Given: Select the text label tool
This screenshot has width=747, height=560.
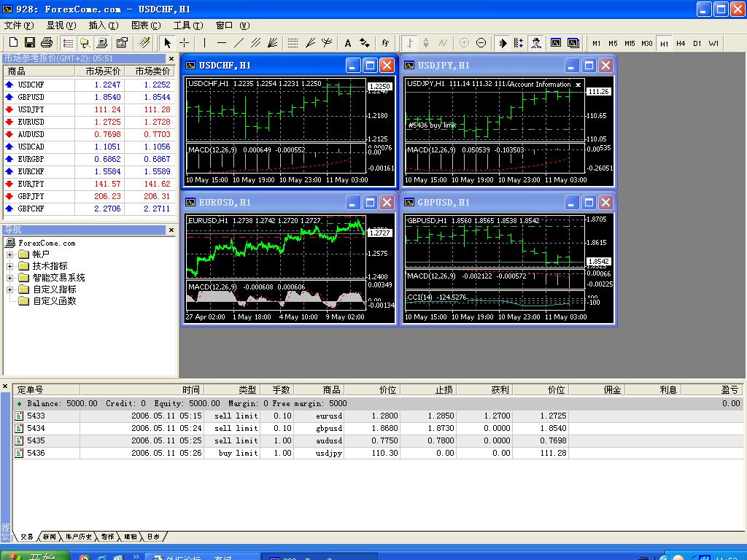Looking at the screenshot, I should tap(348, 43).
